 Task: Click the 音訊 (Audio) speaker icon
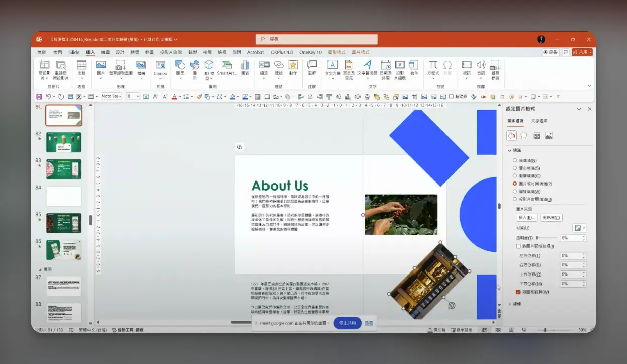click(x=481, y=65)
